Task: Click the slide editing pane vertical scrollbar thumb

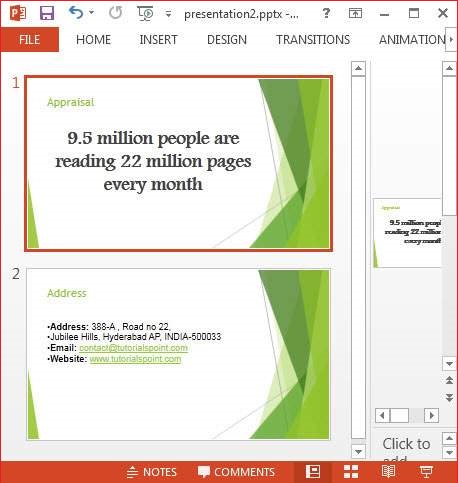Action: tap(449, 146)
